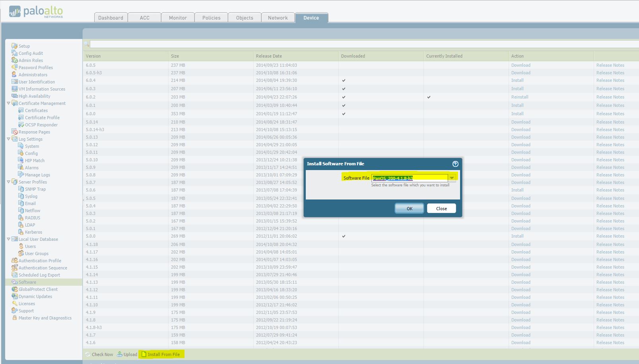
Task: Click Install for version 6.0.4
Action: [517, 80]
